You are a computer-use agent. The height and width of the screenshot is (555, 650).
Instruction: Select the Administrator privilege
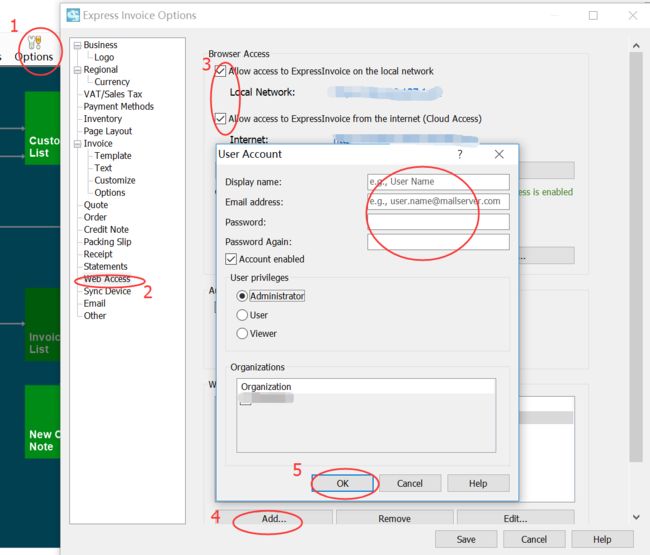click(242, 296)
